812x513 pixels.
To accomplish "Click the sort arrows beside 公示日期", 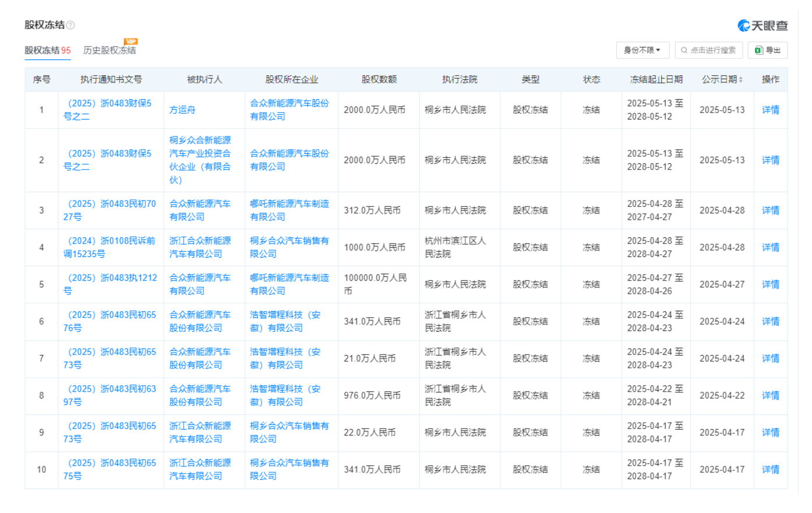I will [x=741, y=80].
